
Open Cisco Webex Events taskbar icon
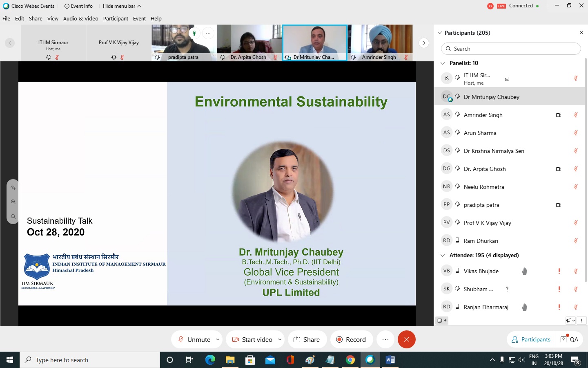click(370, 360)
